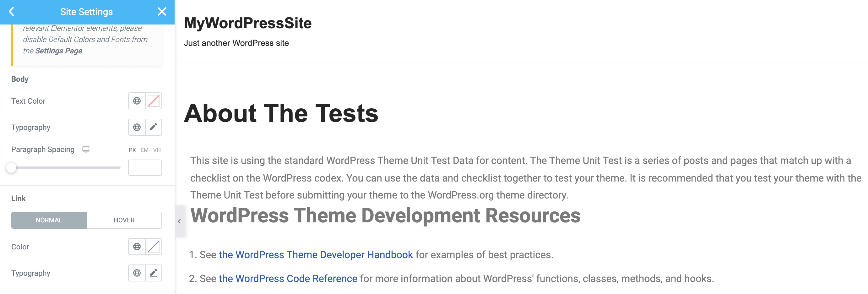The image size is (868, 294).
Task: Select the NORMAL link state tab
Action: click(x=49, y=220)
